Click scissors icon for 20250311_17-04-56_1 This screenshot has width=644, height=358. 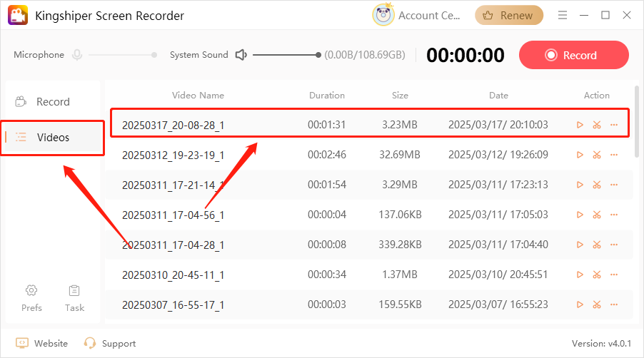coord(597,215)
